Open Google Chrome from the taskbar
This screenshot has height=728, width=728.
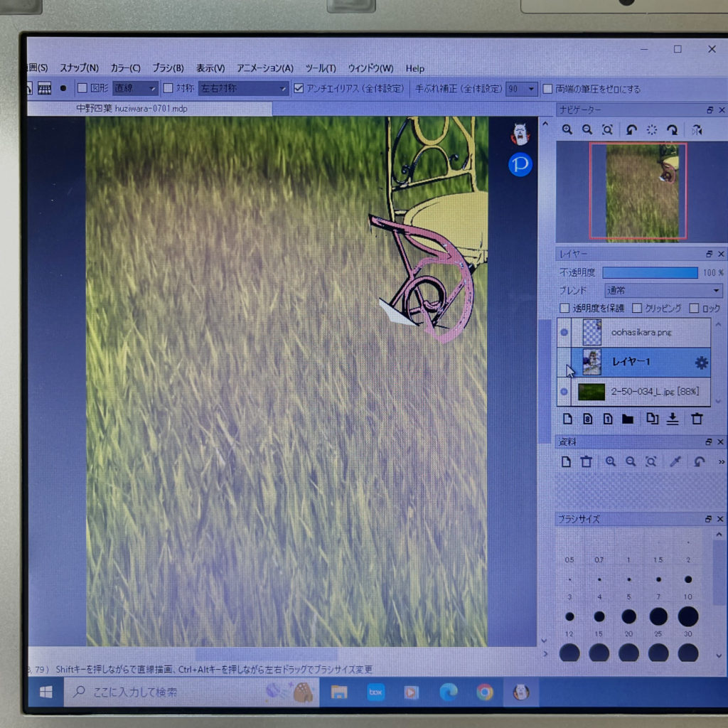coord(485,692)
